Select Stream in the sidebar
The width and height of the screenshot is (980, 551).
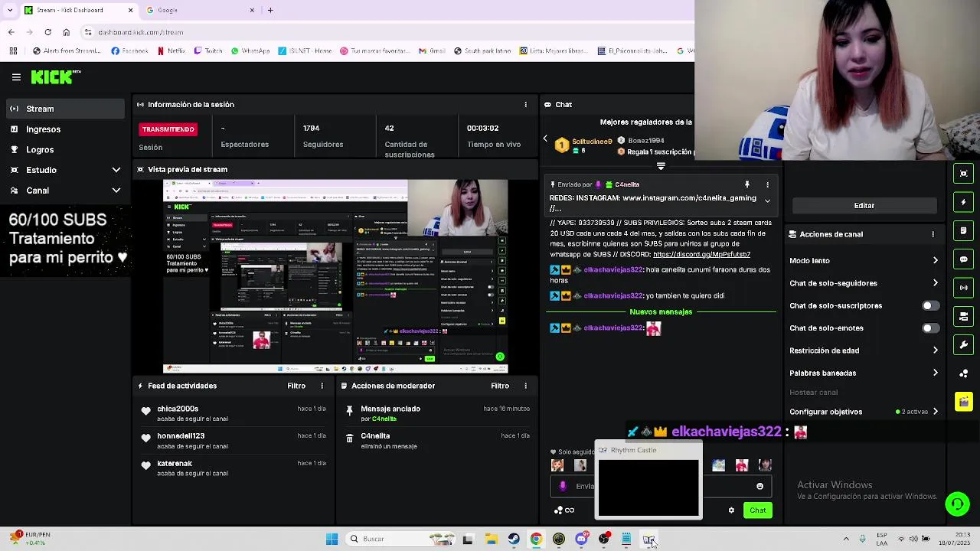(x=65, y=109)
